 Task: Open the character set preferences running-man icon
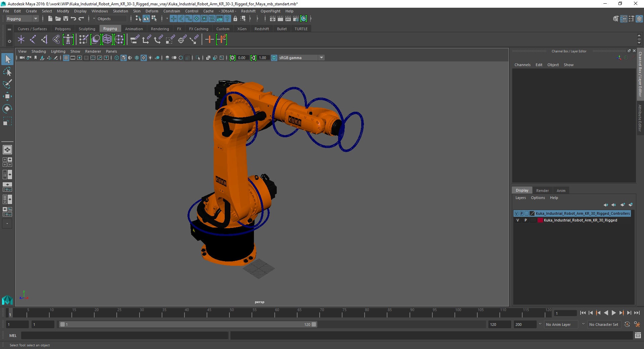click(x=637, y=325)
